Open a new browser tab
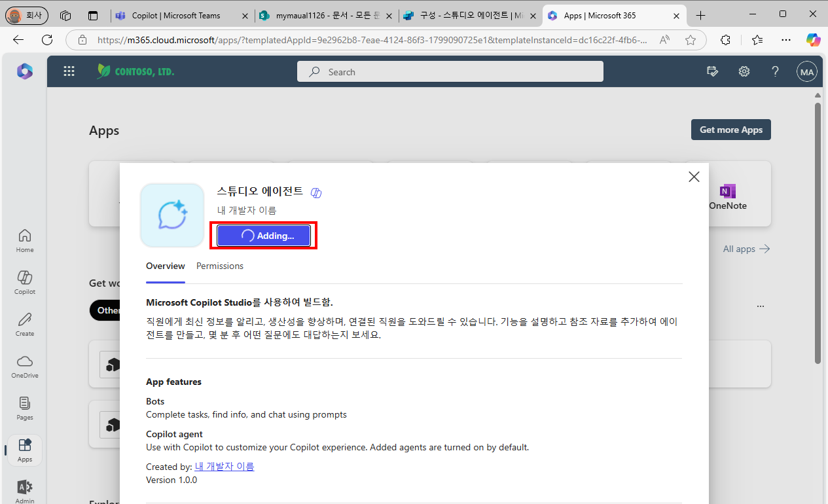Viewport: 828px width, 504px height. point(701,15)
